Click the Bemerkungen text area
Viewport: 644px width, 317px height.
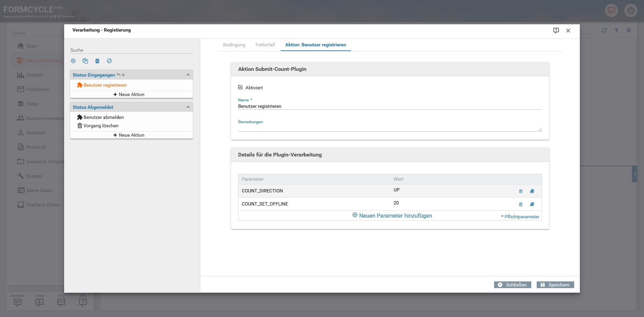point(389,128)
